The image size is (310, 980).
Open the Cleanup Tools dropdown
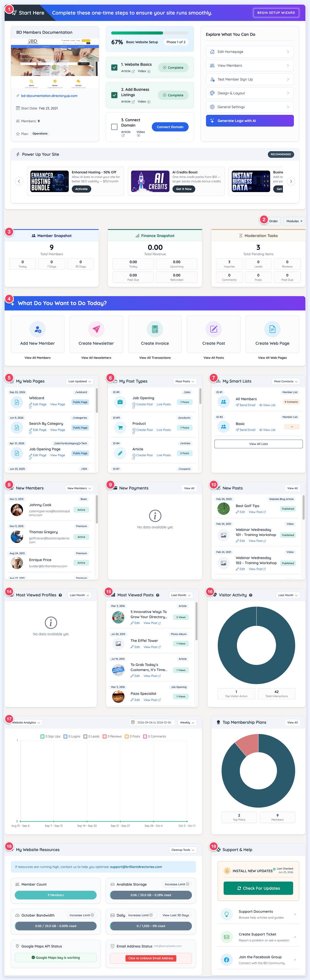pos(183,850)
